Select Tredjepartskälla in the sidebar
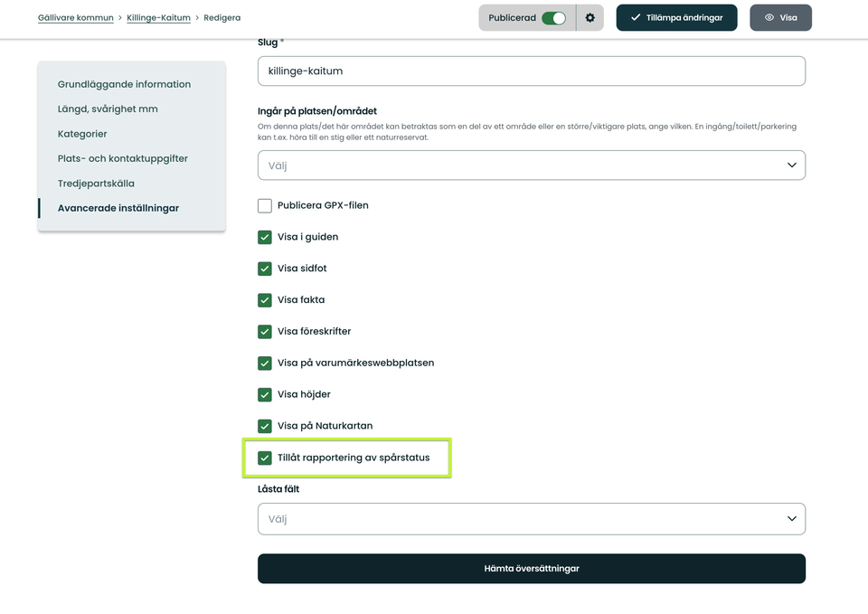868x614 pixels. (x=96, y=184)
